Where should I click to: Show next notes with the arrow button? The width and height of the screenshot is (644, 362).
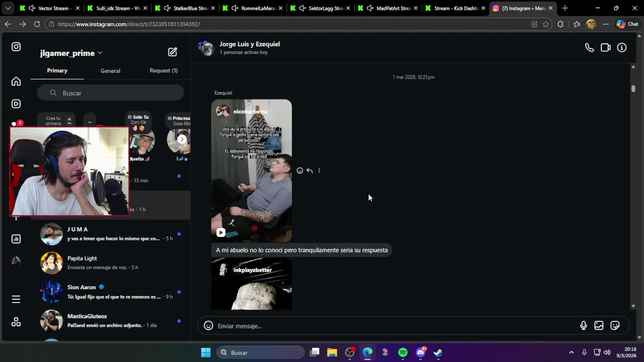[182, 139]
